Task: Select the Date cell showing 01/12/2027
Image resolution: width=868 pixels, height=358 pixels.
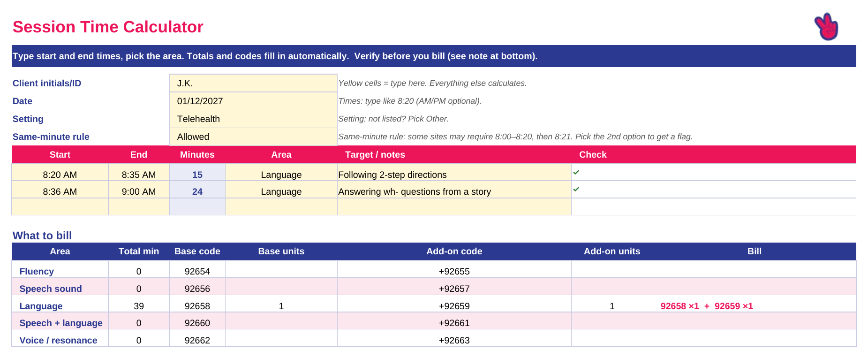Action: point(253,101)
